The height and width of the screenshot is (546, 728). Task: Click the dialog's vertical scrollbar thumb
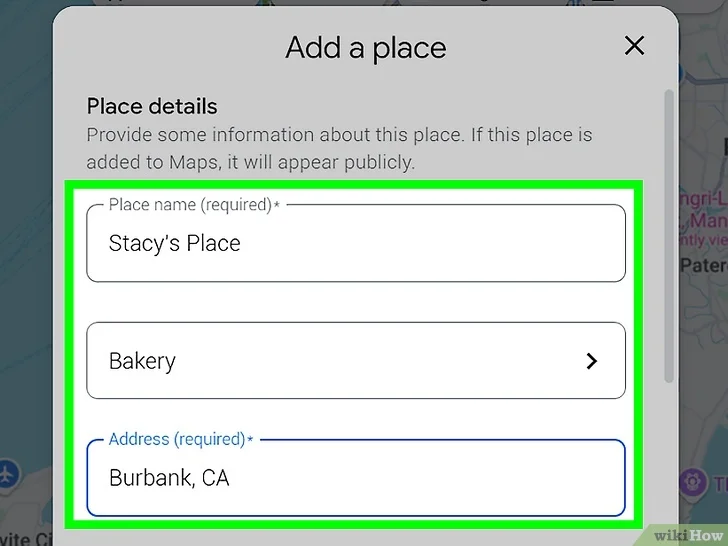click(x=669, y=236)
